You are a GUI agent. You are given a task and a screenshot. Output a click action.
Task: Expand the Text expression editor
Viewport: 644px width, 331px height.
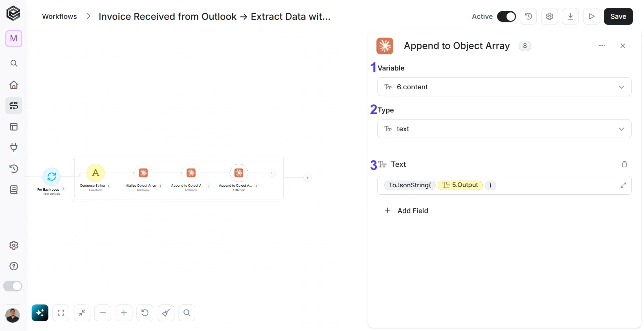point(623,185)
